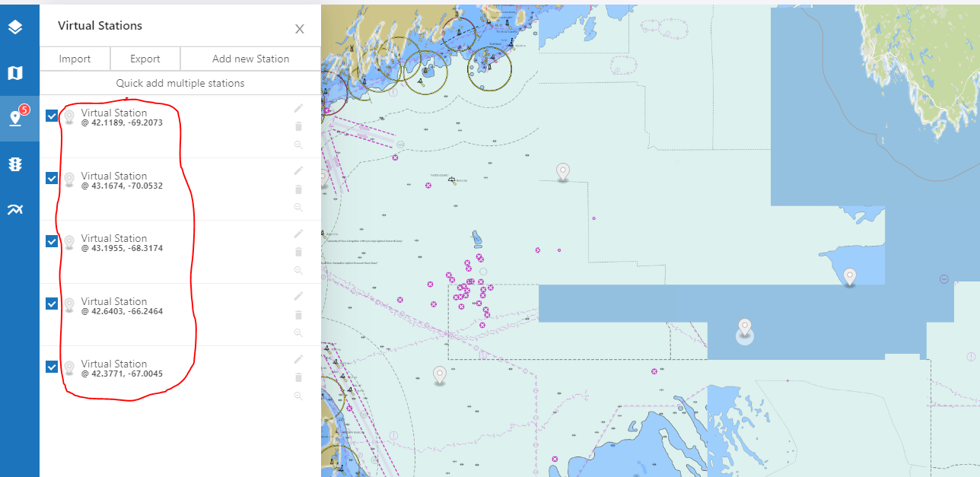Close the Virtual Stations panel
The width and height of the screenshot is (980, 477).
(300, 29)
